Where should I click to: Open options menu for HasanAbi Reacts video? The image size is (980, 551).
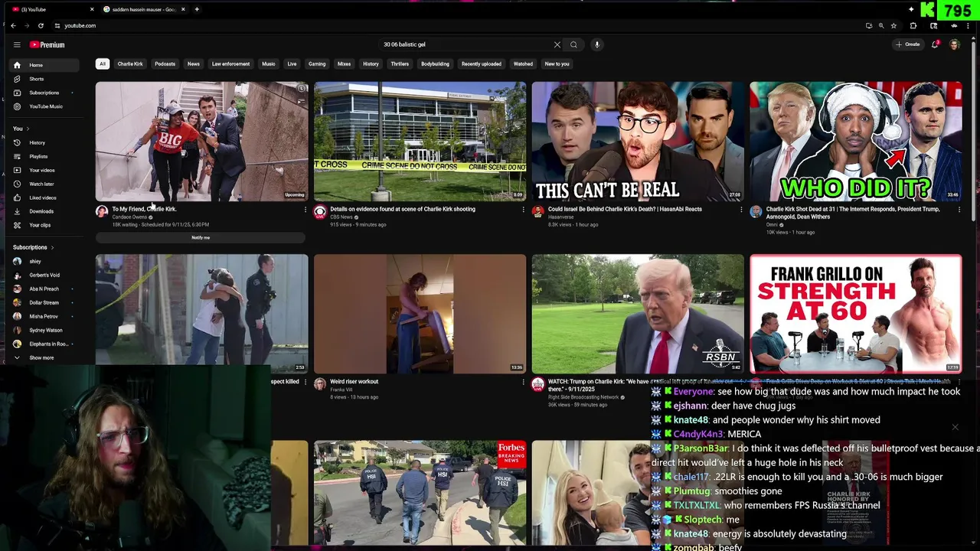pos(741,210)
